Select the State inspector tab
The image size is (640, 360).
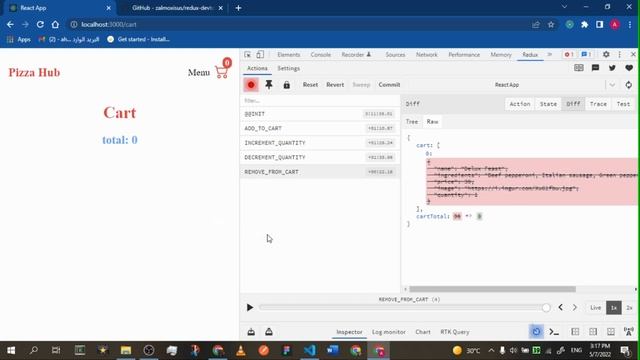point(548,104)
